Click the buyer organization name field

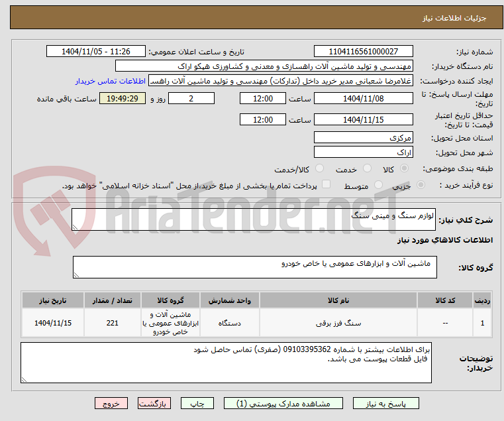(264, 66)
